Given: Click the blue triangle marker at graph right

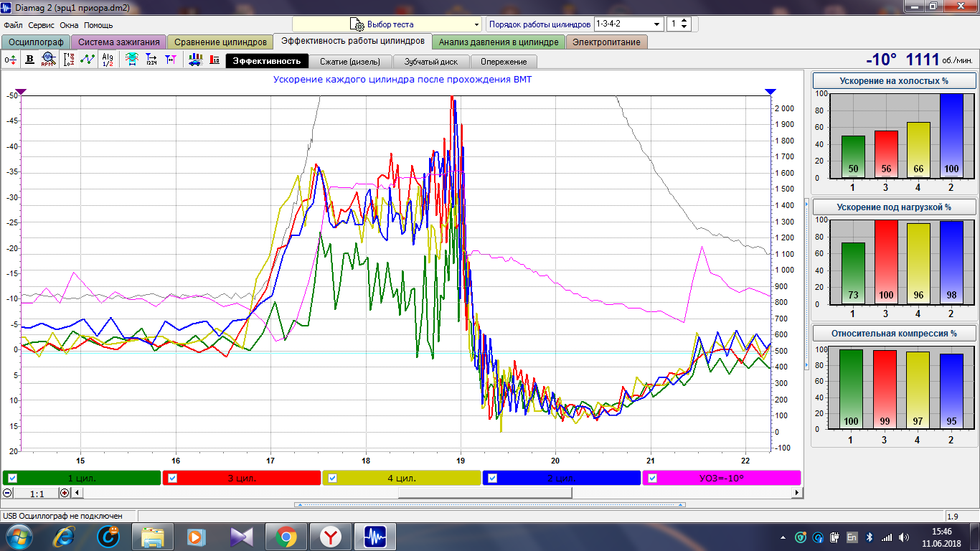Looking at the screenshot, I should (771, 92).
